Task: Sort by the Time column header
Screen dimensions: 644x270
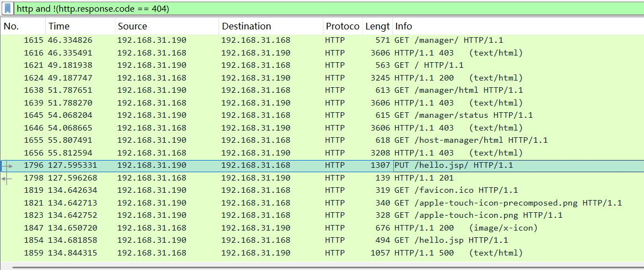Action: coord(80,26)
